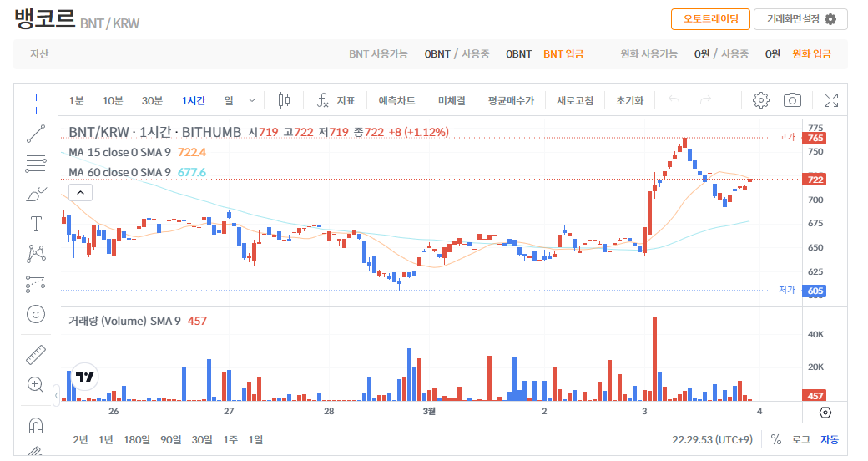Screen dimensions: 868x461
Task: Click the TradingView logo
Action: coord(84,377)
